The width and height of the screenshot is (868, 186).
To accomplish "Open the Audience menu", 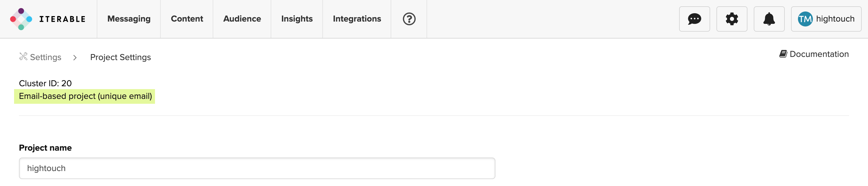I will point(242,19).
